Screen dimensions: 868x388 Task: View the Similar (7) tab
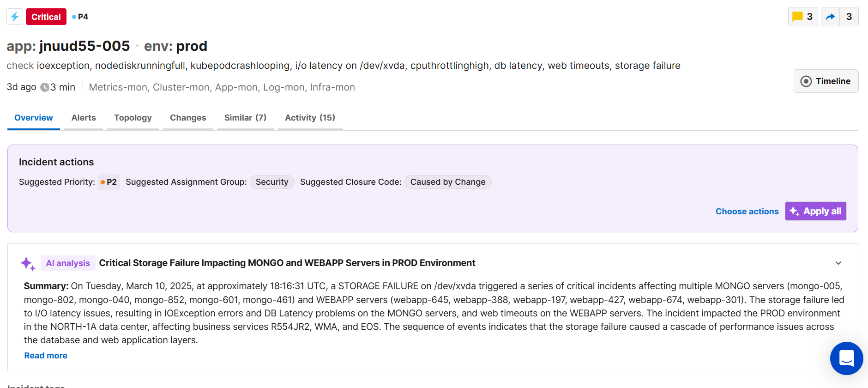point(245,118)
